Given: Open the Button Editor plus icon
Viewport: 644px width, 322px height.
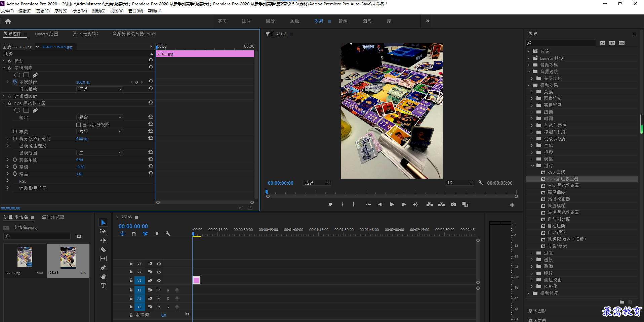Looking at the screenshot, I should [512, 205].
